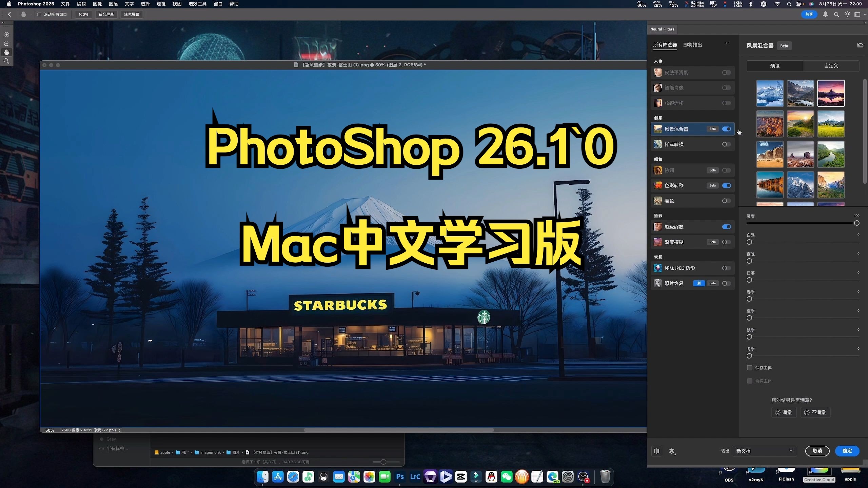Open the workspace switcher icon
Screen dimensions: 868x488
pos(857,14)
